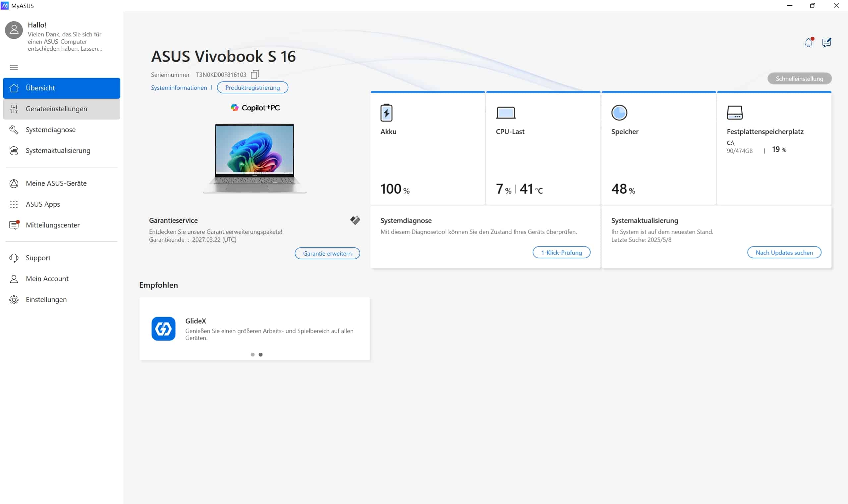This screenshot has height=504, width=848.
Task: Click the Akku battery icon
Action: (x=386, y=113)
